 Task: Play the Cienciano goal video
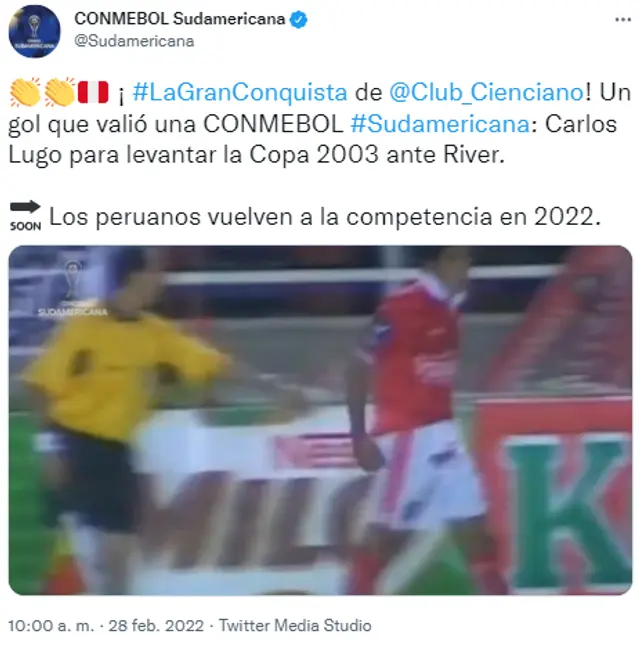pyautogui.click(x=320, y=420)
